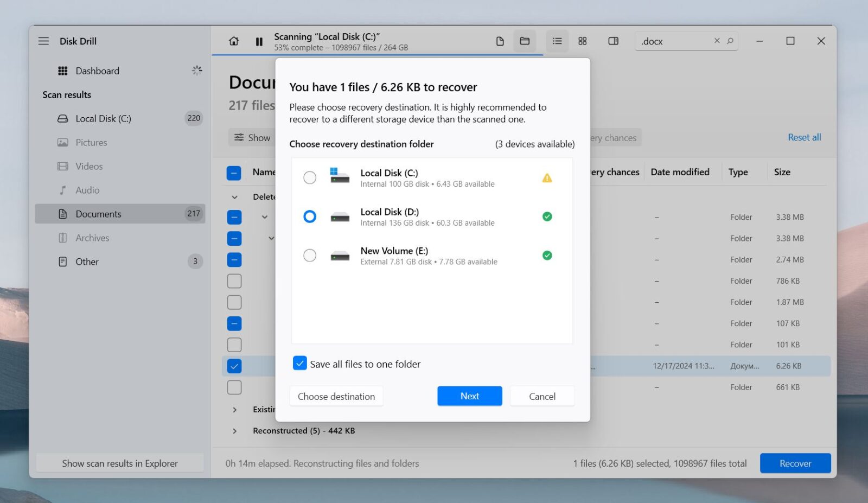Screen dimensions: 868x503
Task: Clear the .docx search field with the X
Action: click(x=717, y=41)
